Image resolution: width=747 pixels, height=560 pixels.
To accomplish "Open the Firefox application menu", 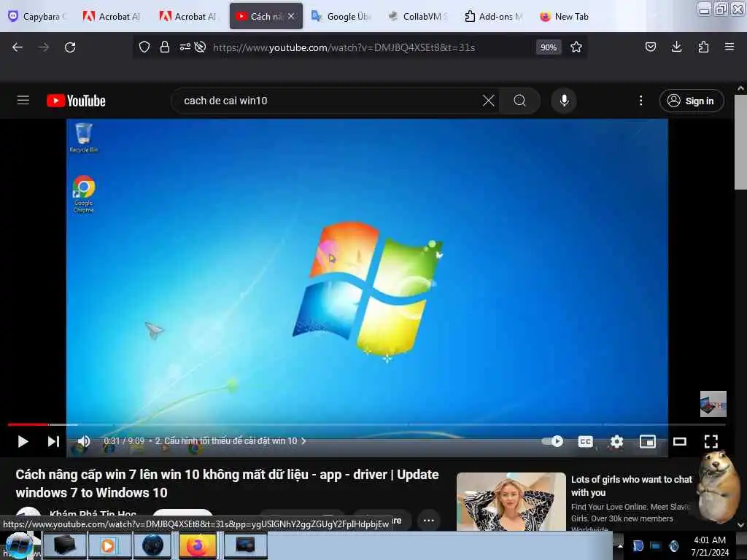I will pos(729,47).
